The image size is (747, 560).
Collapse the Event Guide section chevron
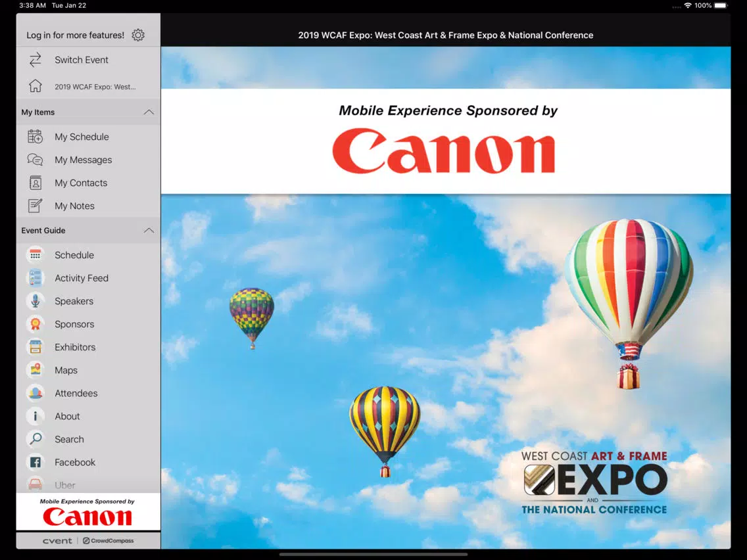149,231
